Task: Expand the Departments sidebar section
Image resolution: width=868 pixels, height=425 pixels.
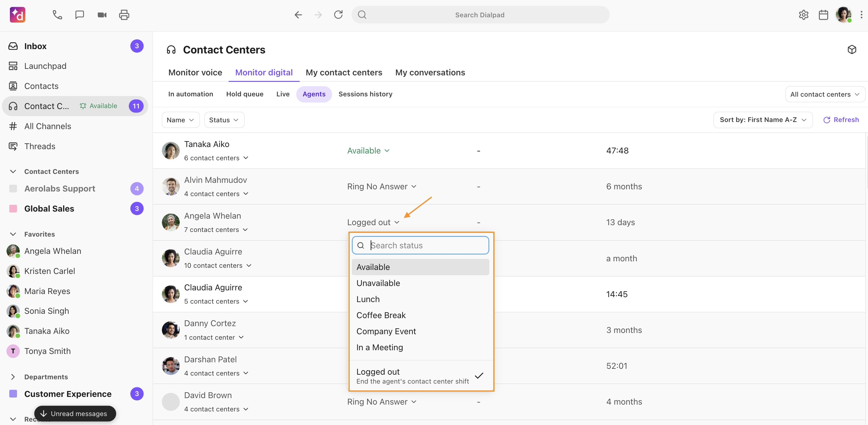Action: 13,377
